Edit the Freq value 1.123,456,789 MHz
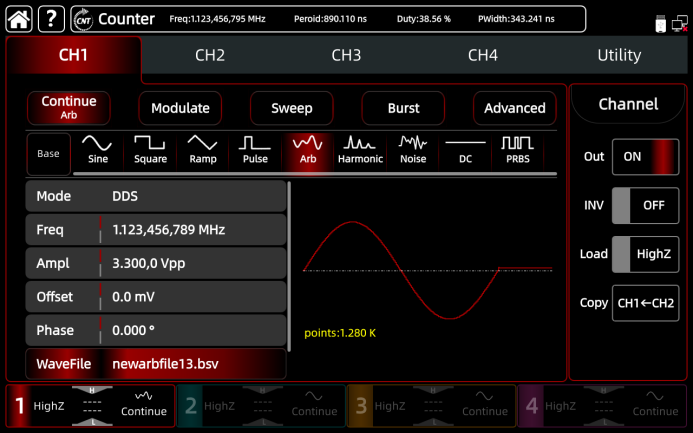The image size is (693, 433). (169, 230)
